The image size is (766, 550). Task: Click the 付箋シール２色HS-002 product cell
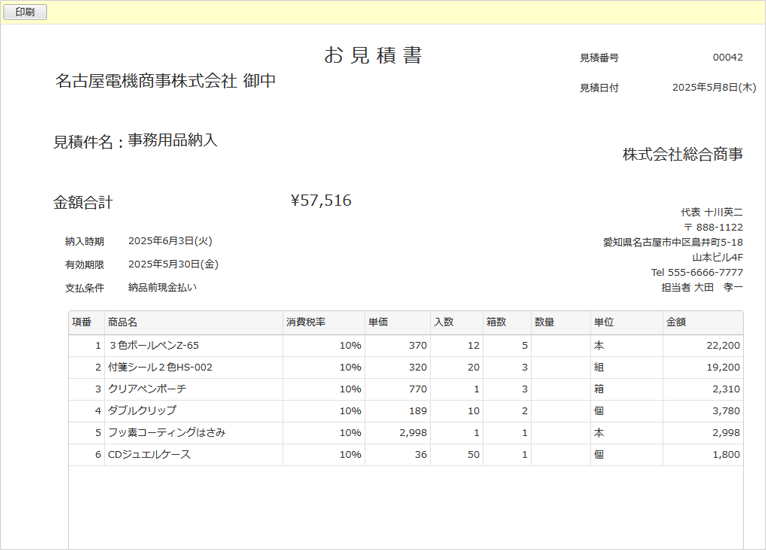coord(160,367)
